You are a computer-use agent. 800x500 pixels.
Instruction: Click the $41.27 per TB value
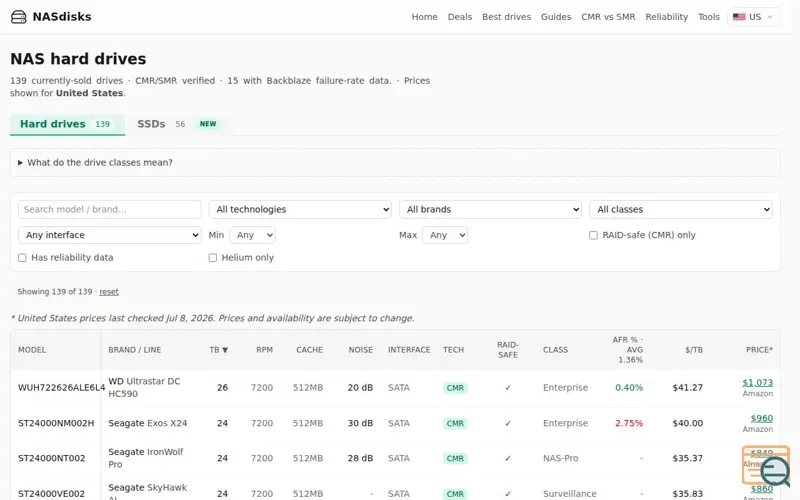tap(688, 388)
